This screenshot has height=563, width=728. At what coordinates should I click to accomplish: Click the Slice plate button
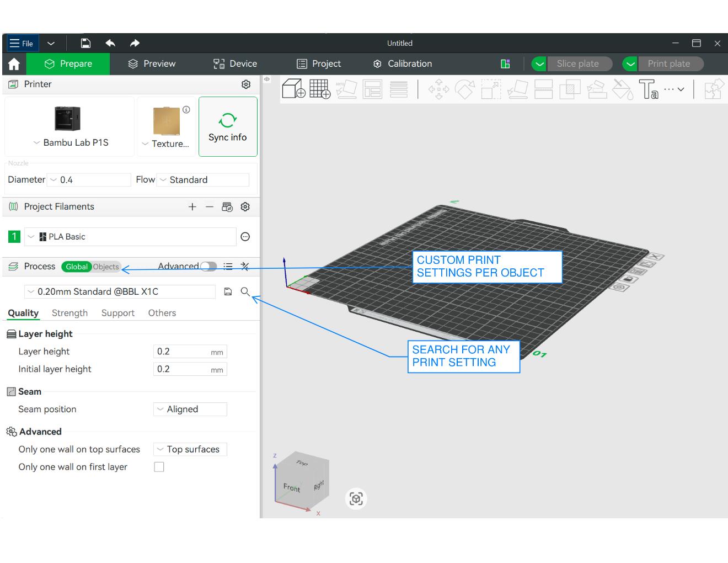click(x=577, y=63)
